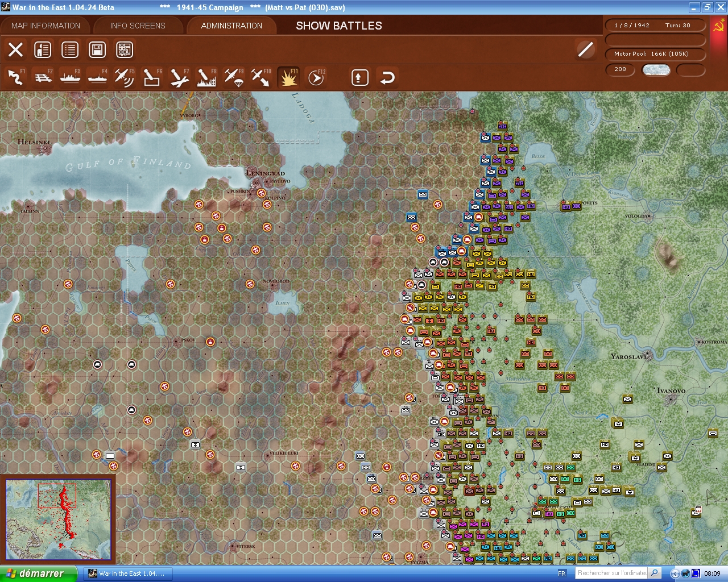Click the FR language indicator in the taskbar

tap(562, 573)
